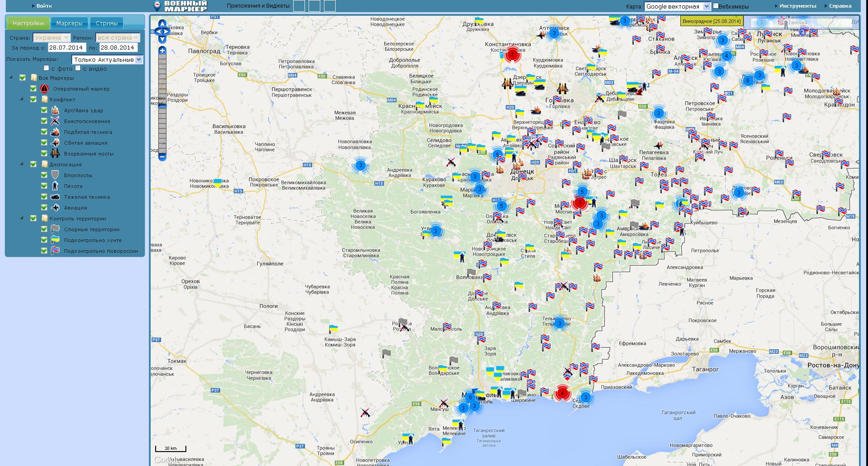Uncheck the Арт/Авиа удар checkbox

click(44, 110)
